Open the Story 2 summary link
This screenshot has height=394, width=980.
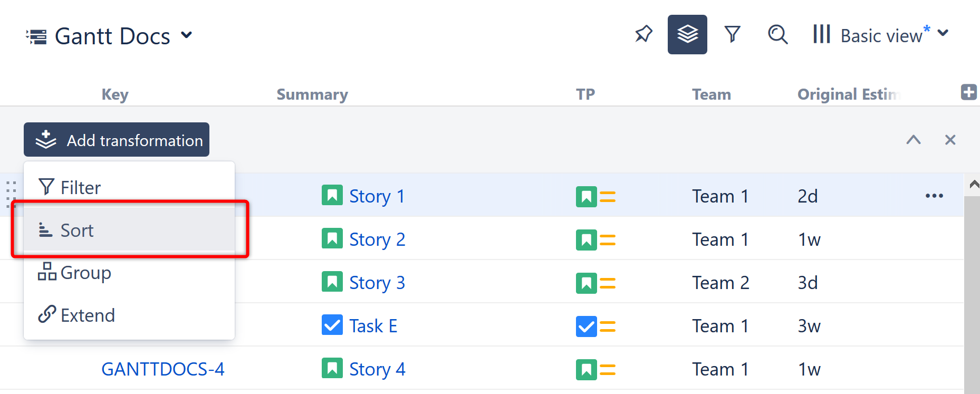[377, 239]
